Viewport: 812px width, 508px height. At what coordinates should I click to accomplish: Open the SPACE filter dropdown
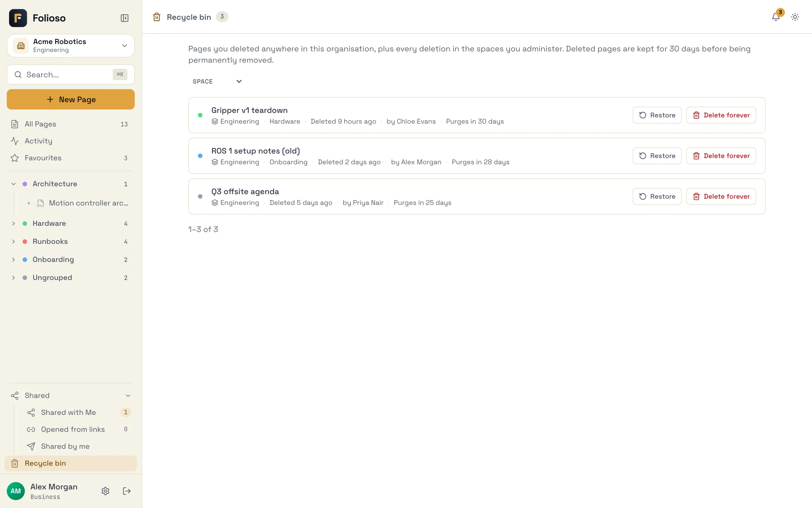pyautogui.click(x=217, y=81)
